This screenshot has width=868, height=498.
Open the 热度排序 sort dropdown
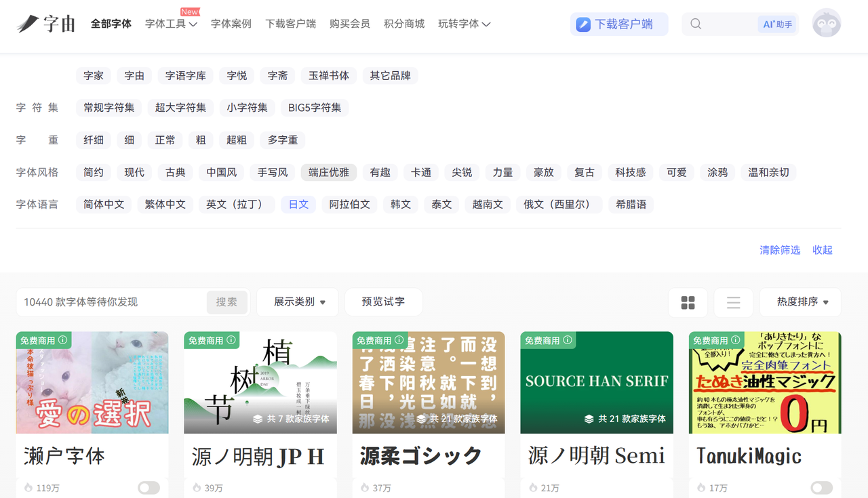(800, 302)
